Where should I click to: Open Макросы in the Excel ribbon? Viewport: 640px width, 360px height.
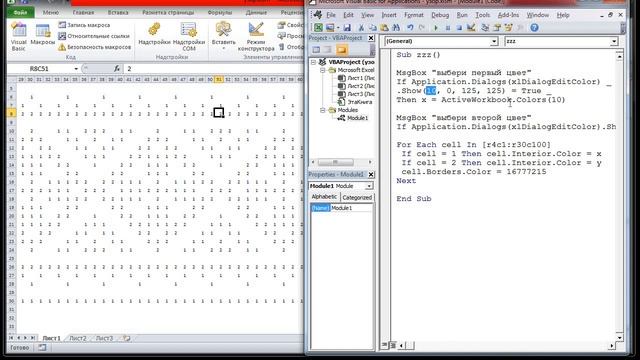click(42, 35)
